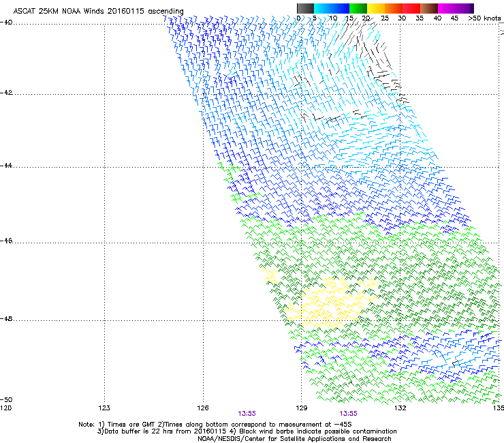Click the '25' label under the color scale
This screenshot has height=443, width=504.
click(385, 18)
